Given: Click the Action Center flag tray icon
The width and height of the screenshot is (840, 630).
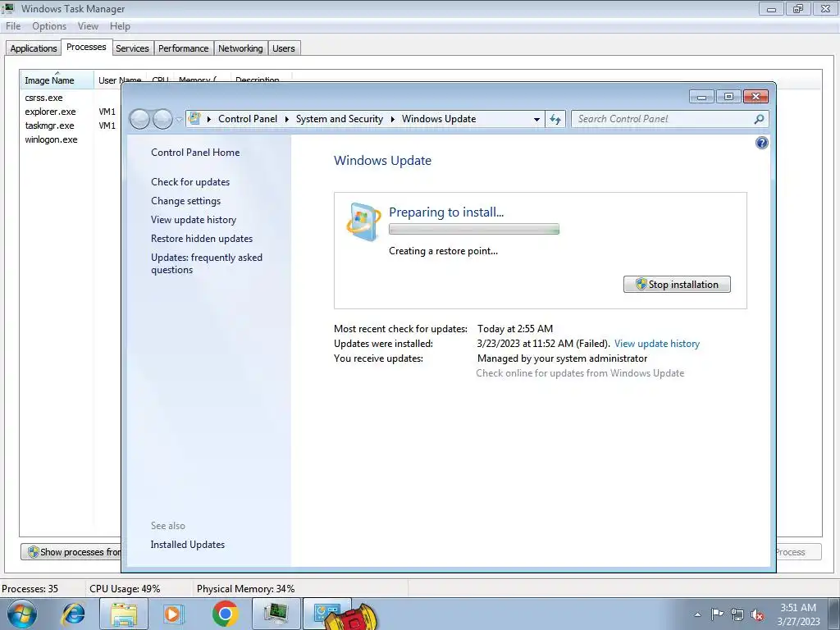Looking at the screenshot, I should [717, 614].
